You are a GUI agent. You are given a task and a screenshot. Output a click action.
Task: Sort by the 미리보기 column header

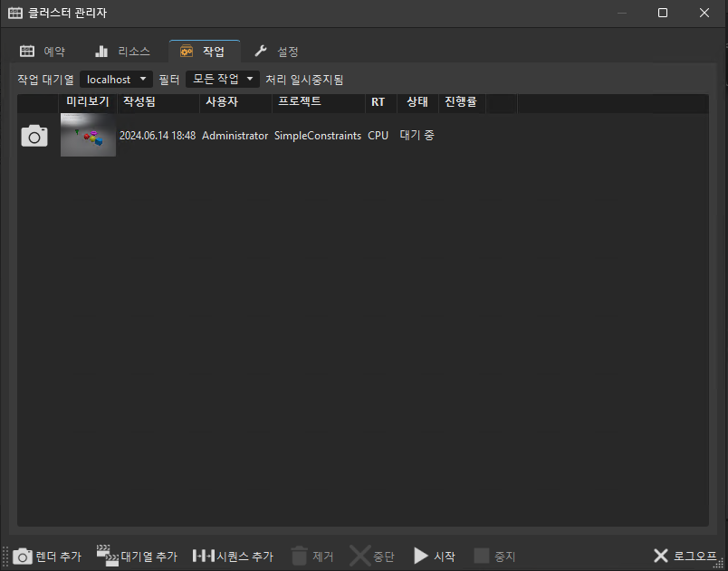tap(88, 102)
